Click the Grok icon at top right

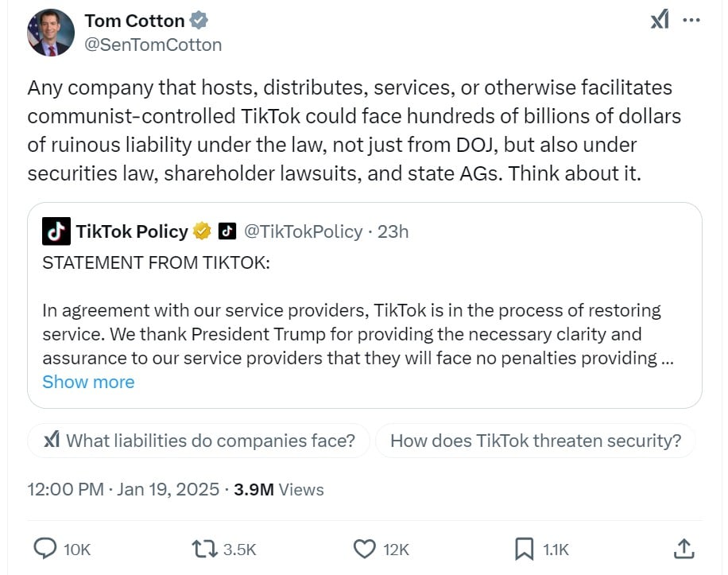tap(660, 20)
